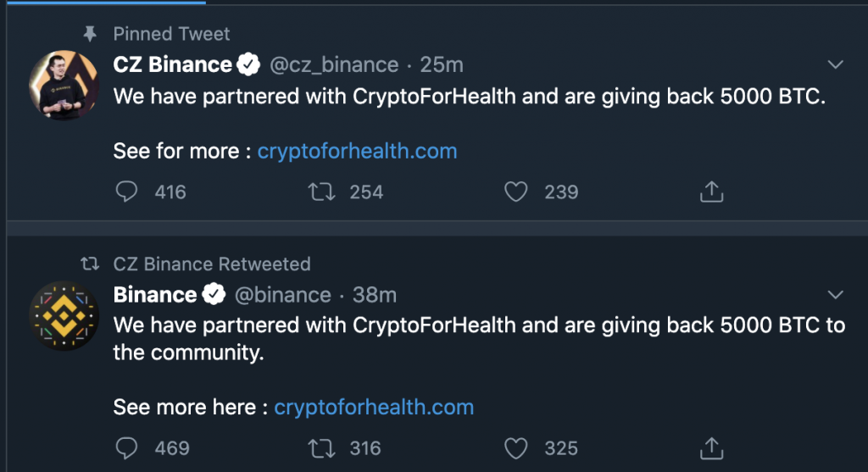This screenshot has width=868, height=472.
Task: Click the @binance handle
Action: 282,295
